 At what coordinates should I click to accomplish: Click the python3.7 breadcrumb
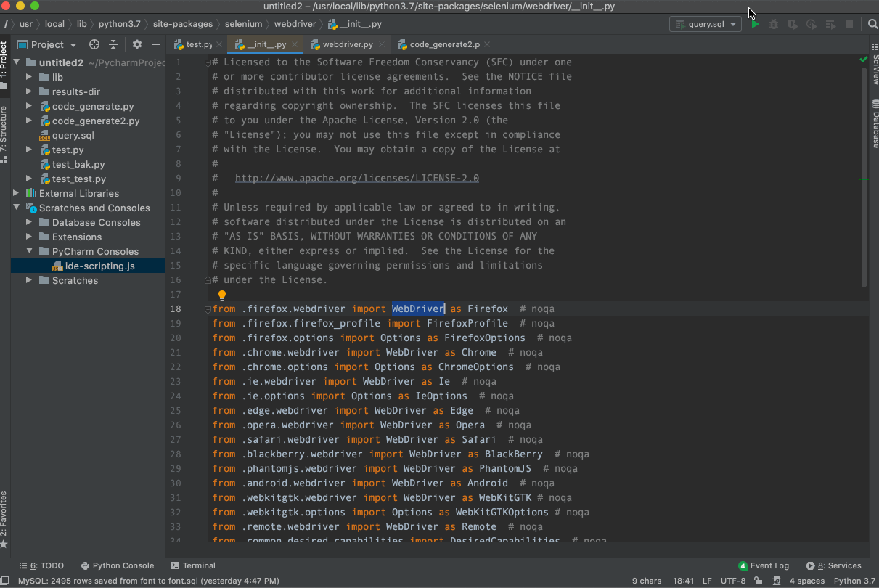(120, 24)
